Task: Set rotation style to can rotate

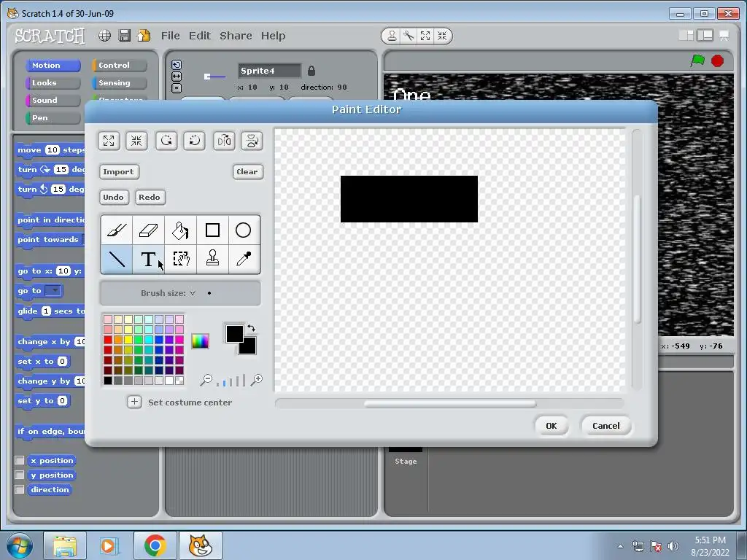Action: 177,65
